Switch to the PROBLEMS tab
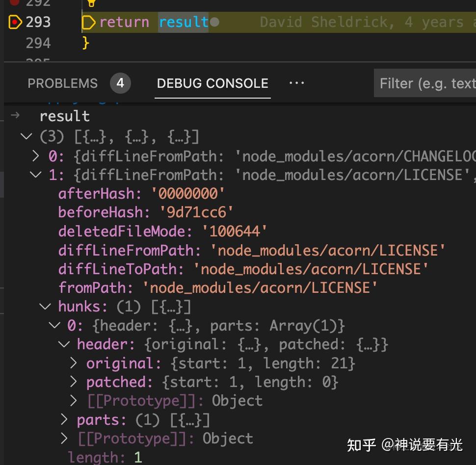 point(63,83)
